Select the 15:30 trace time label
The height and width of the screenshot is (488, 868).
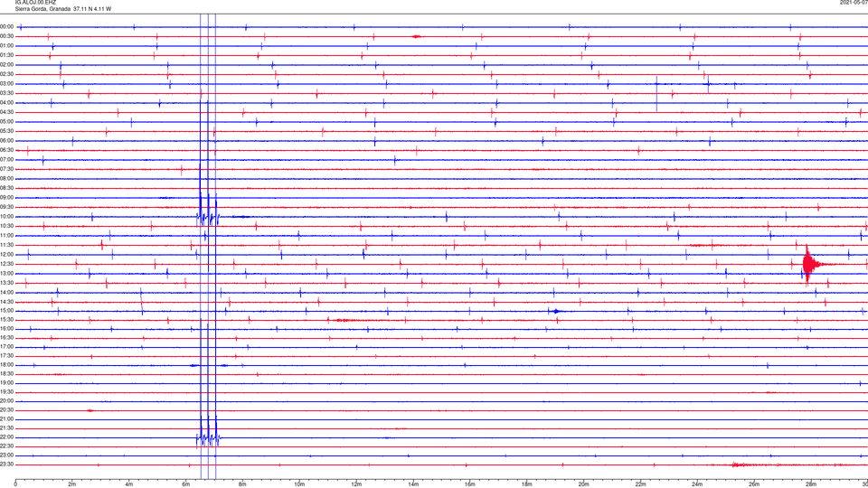(7, 320)
